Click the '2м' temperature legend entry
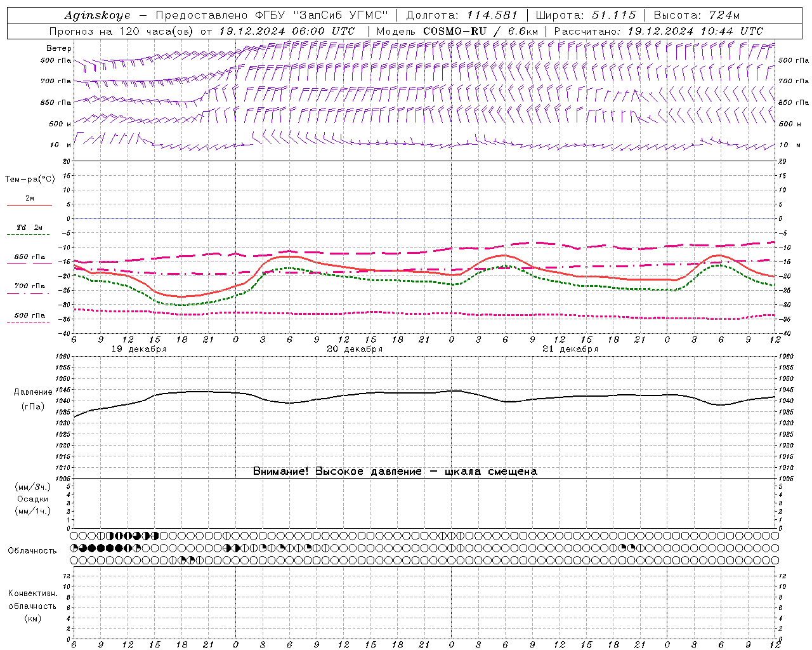 pos(30,198)
